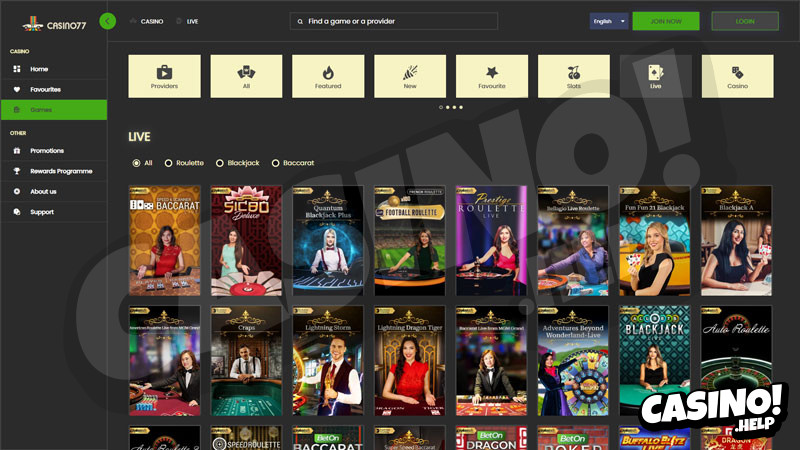
Task: Open American Roulette Live MGM Grand game
Action: coord(165,361)
